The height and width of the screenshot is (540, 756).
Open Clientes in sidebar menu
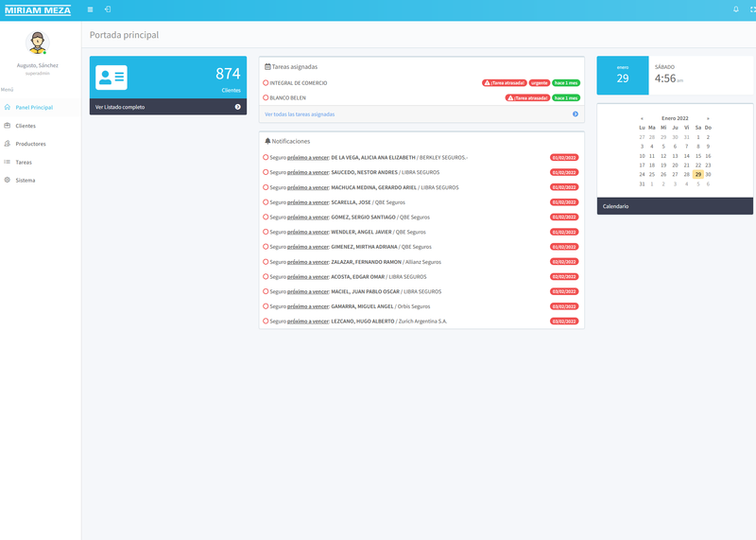26,126
